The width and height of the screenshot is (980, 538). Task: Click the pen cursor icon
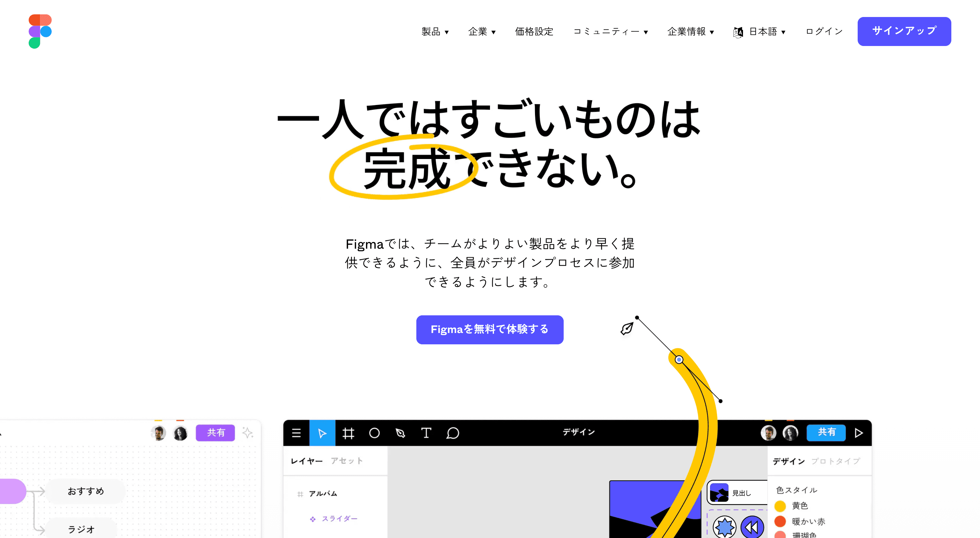(x=627, y=328)
